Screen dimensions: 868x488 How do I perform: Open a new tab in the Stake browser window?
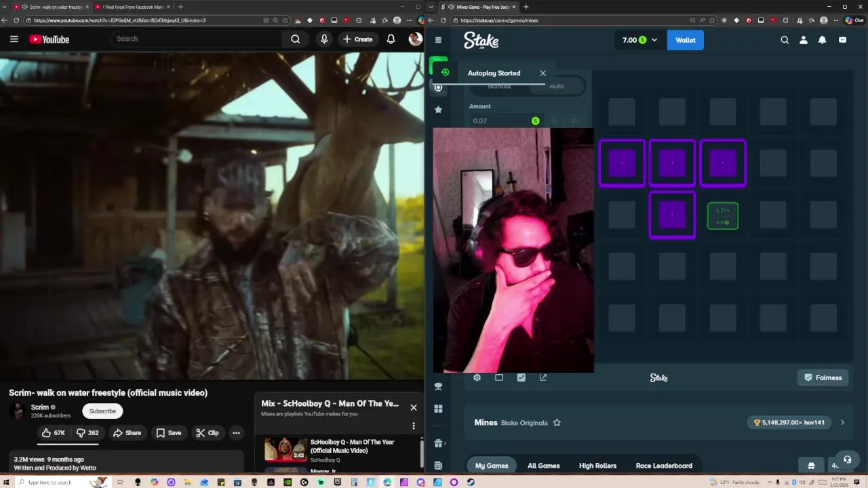526,7
